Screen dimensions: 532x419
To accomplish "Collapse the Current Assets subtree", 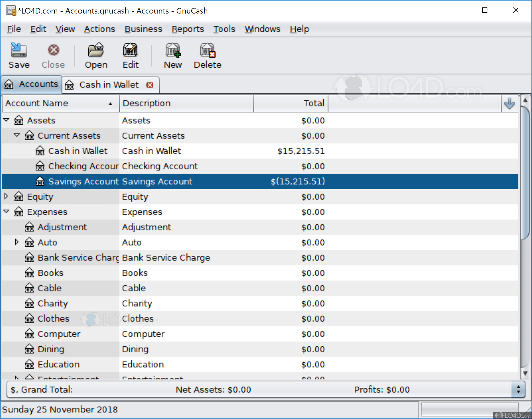I will pyautogui.click(x=17, y=135).
